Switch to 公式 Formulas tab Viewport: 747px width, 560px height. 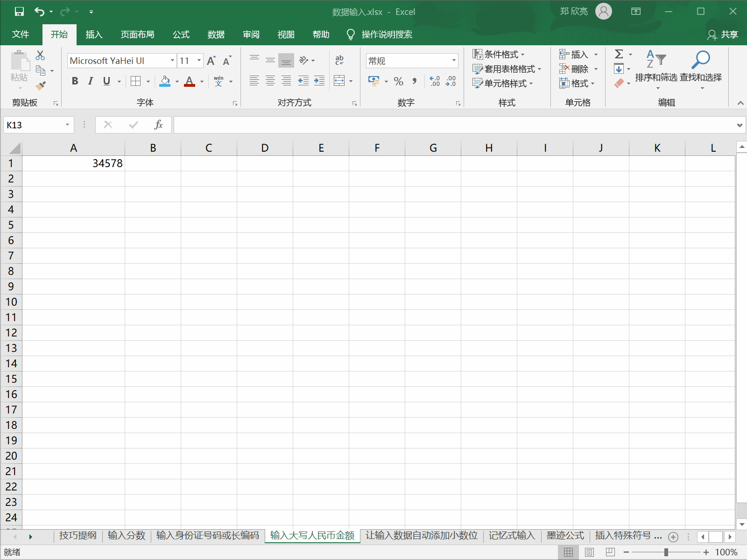click(x=181, y=35)
